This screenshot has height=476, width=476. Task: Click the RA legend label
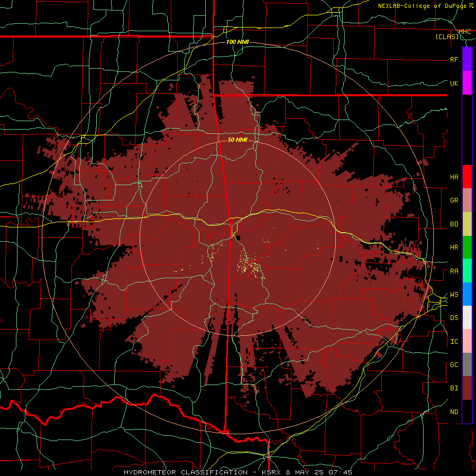click(454, 271)
